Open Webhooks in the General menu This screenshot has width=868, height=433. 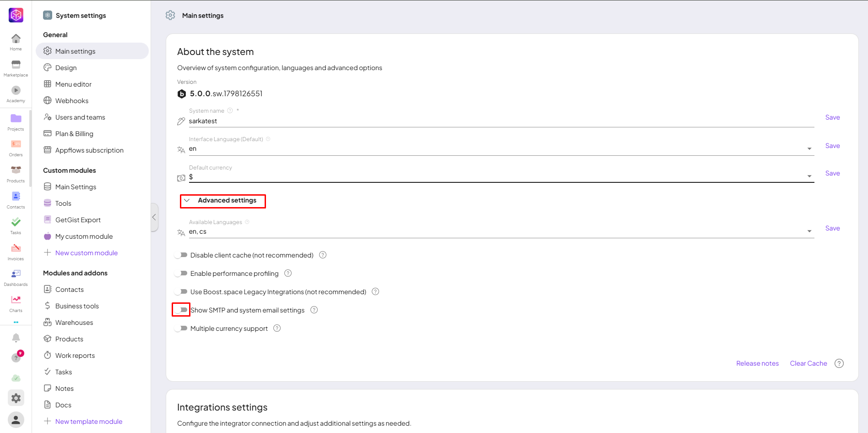[x=72, y=101]
